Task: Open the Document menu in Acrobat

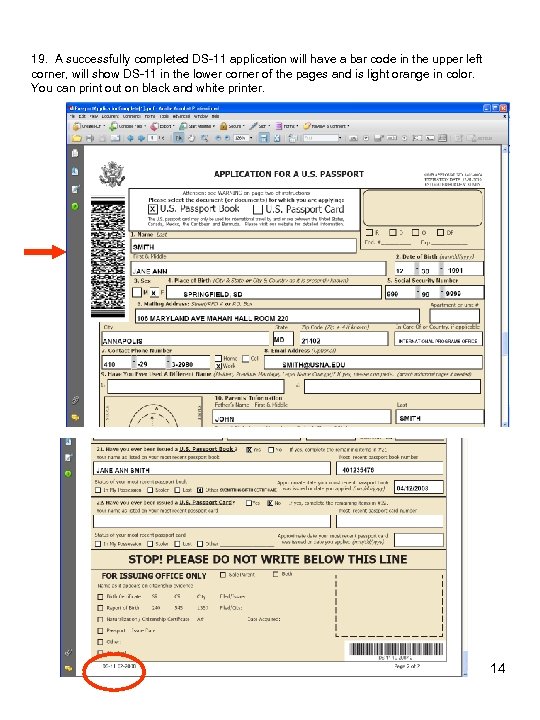Action: tap(110, 117)
